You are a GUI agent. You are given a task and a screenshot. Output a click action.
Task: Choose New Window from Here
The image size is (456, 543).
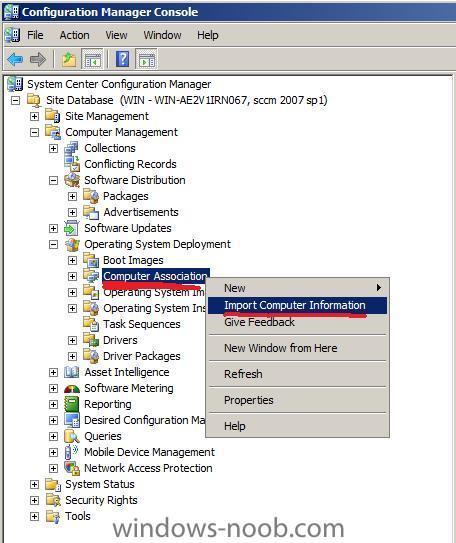coord(297,348)
